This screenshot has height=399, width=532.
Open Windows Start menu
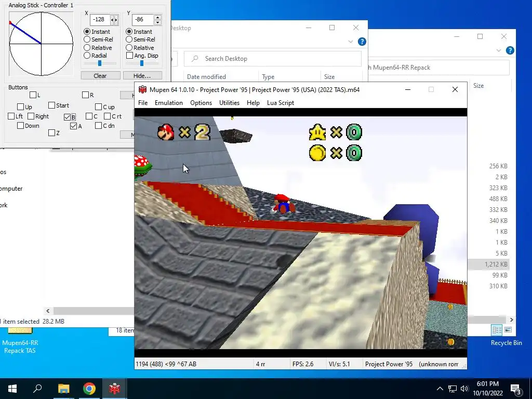coord(12,389)
